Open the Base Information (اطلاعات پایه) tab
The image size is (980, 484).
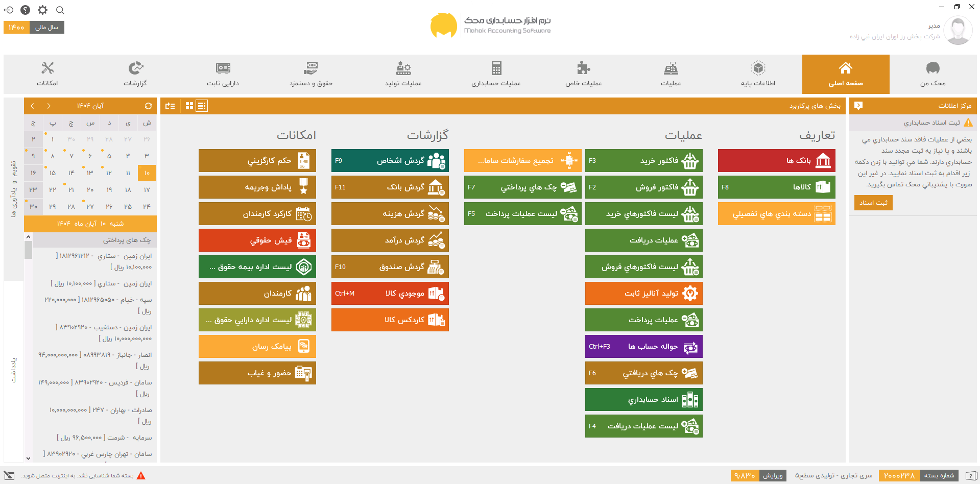(758, 74)
